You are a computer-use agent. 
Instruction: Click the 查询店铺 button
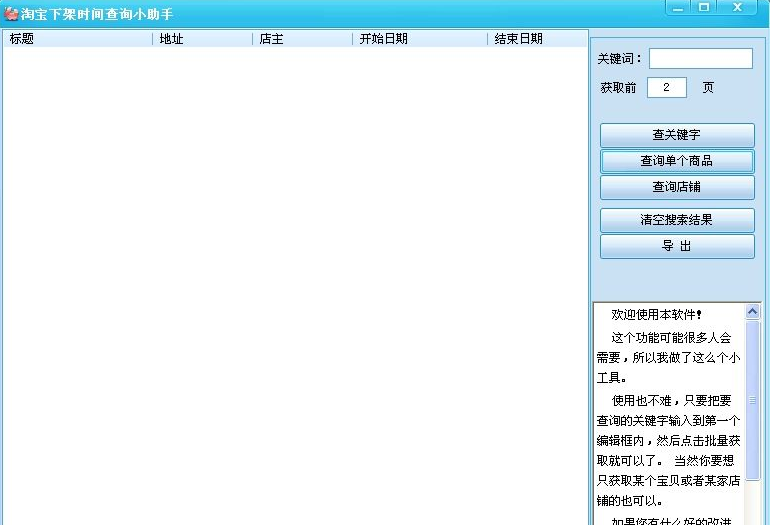[677, 187]
